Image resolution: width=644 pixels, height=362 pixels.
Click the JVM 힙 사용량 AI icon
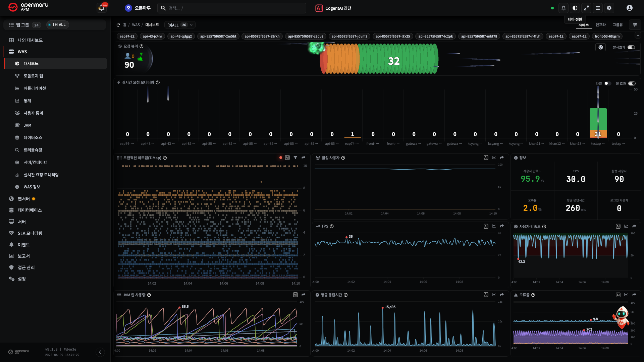click(x=296, y=295)
